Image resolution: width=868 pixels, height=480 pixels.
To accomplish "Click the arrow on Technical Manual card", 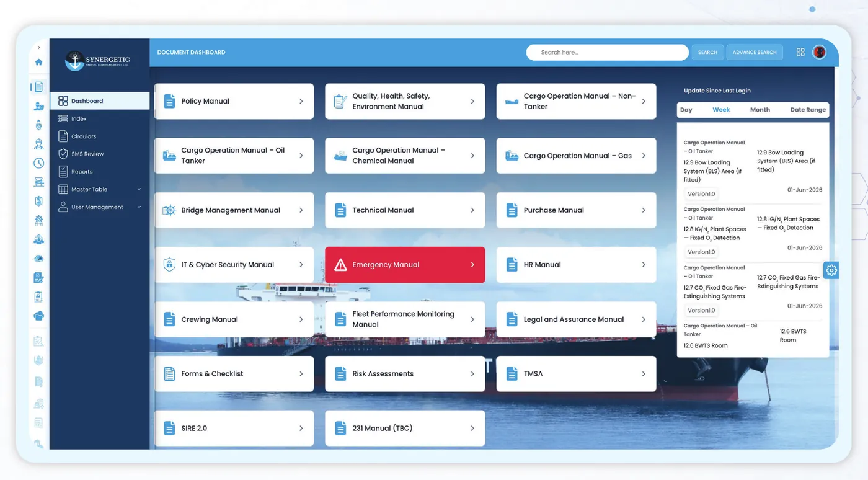I will coord(472,210).
